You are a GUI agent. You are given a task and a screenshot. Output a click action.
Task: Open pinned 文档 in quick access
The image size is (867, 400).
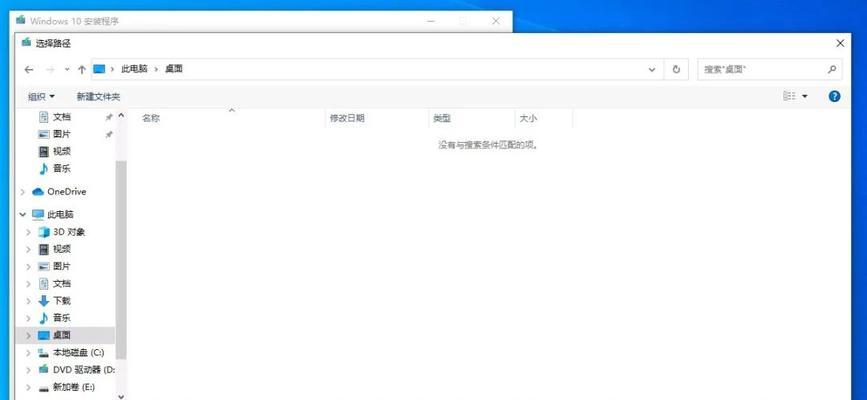point(62,117)
